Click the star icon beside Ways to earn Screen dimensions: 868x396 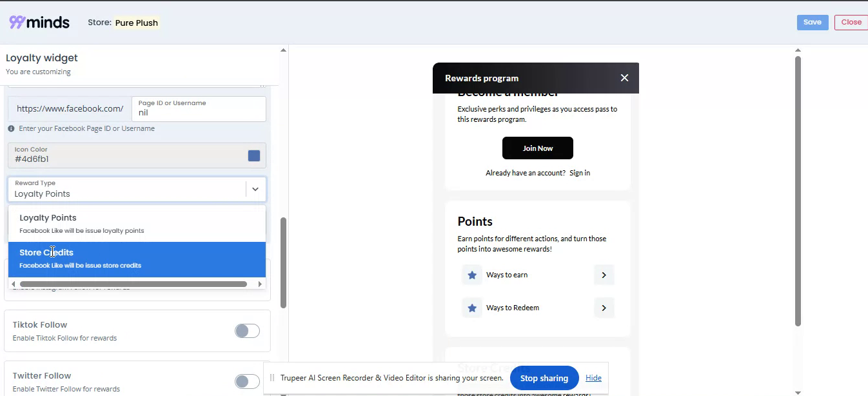pos(472,275)
